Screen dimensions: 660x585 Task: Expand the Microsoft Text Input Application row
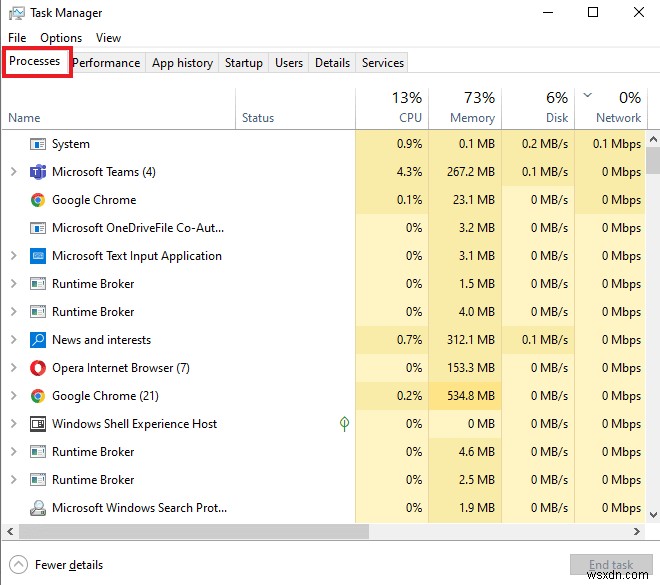coord(13,256)
